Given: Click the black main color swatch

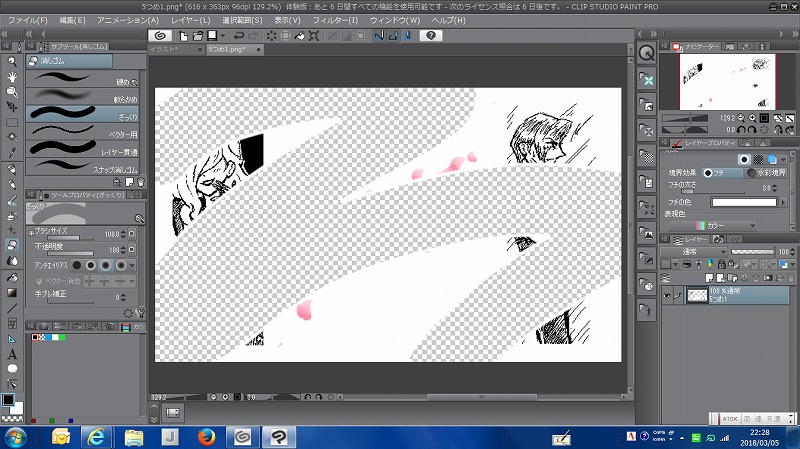Looking at the screenshot, I should [x=8, y=400].
